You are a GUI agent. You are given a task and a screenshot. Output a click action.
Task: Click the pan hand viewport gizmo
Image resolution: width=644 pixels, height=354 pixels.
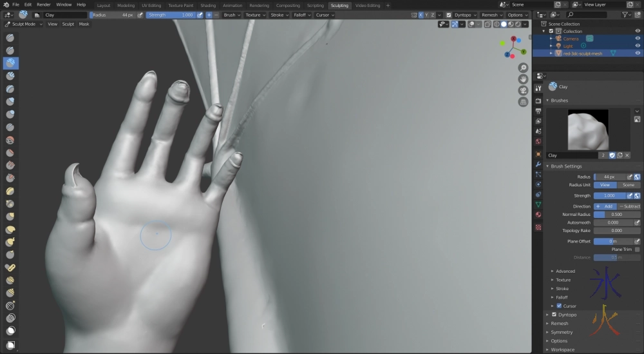(x=523, y=79)
